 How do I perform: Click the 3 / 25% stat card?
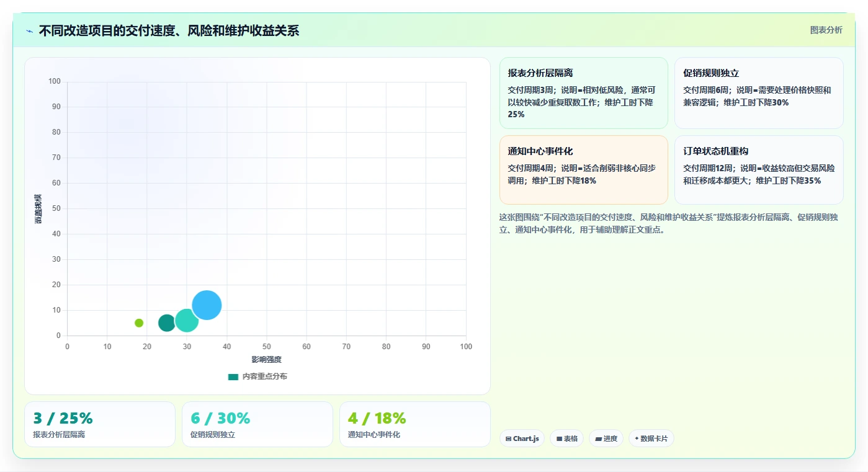(x=100, y=424)
